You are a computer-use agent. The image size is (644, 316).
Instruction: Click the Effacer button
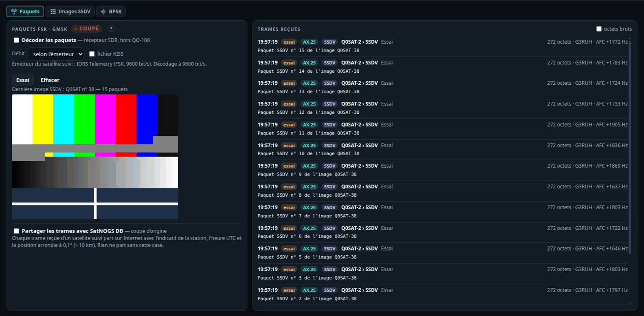(50, 80)
